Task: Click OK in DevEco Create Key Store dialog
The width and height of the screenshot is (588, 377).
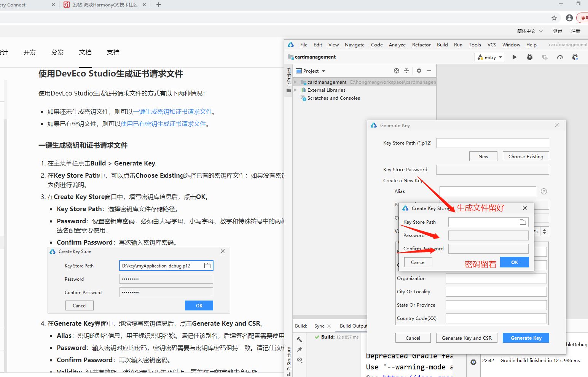Action: point(515,262)
